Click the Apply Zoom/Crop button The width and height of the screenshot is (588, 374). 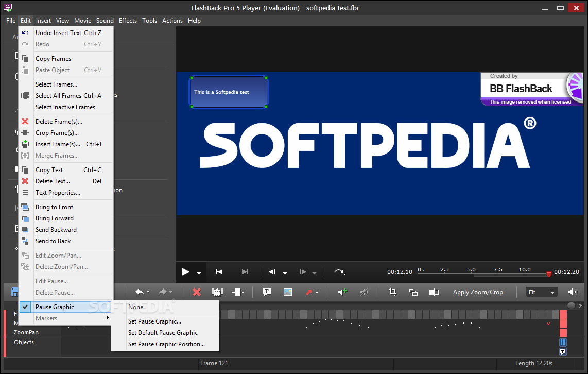(x=478, y=292)
